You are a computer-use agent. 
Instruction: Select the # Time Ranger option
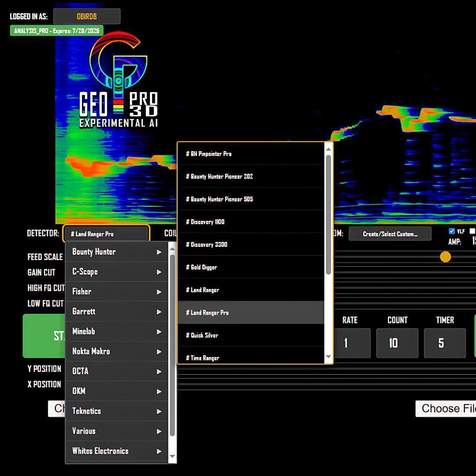[x=247, y=358]
